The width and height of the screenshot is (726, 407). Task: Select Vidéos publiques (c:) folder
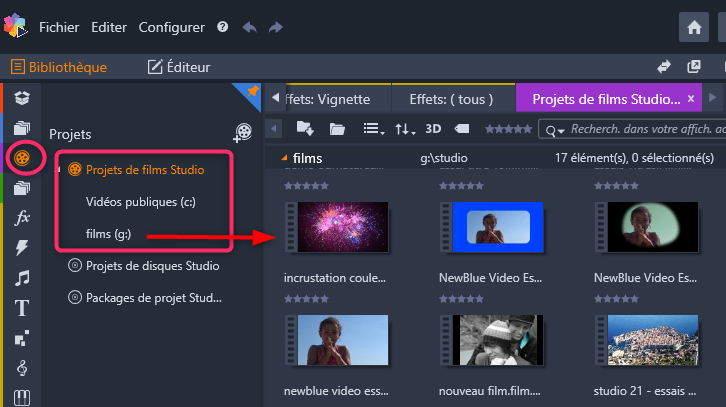coord(141,202)
